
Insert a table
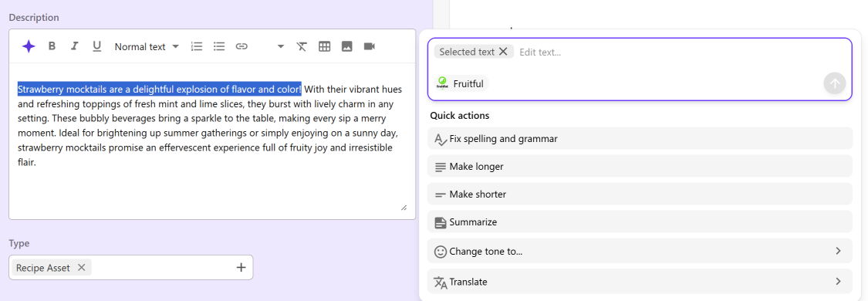[324, 46]
